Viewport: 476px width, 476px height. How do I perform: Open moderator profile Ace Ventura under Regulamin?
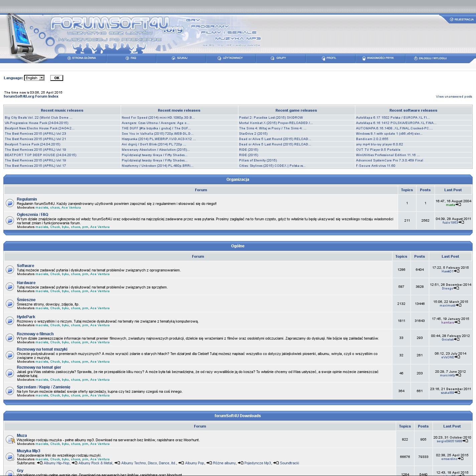(x=71, y=208)
